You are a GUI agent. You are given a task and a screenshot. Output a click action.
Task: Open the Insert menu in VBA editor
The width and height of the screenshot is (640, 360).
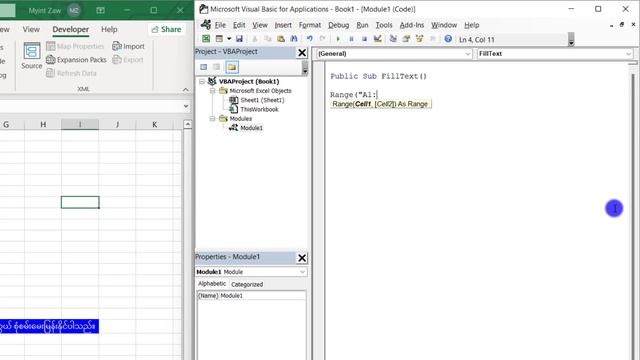[283, 25]
